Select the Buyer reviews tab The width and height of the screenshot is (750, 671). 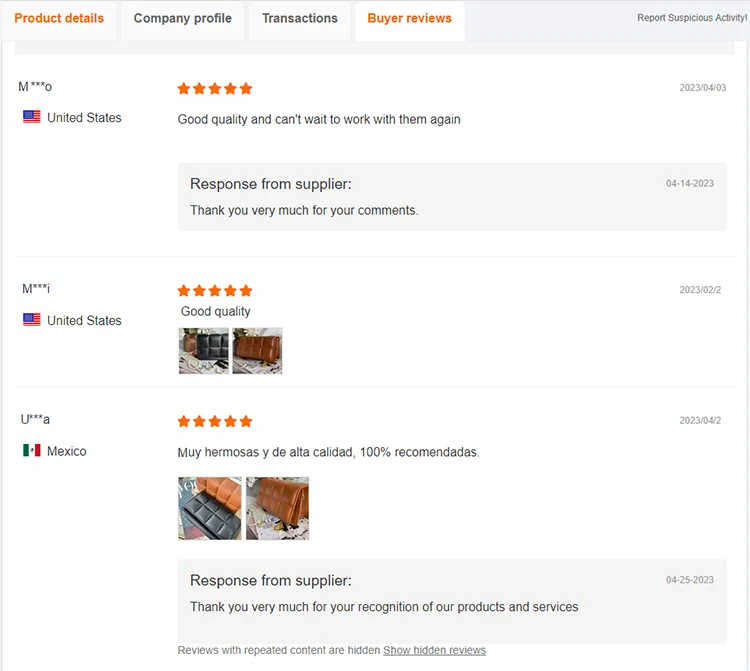pos(409,18)
